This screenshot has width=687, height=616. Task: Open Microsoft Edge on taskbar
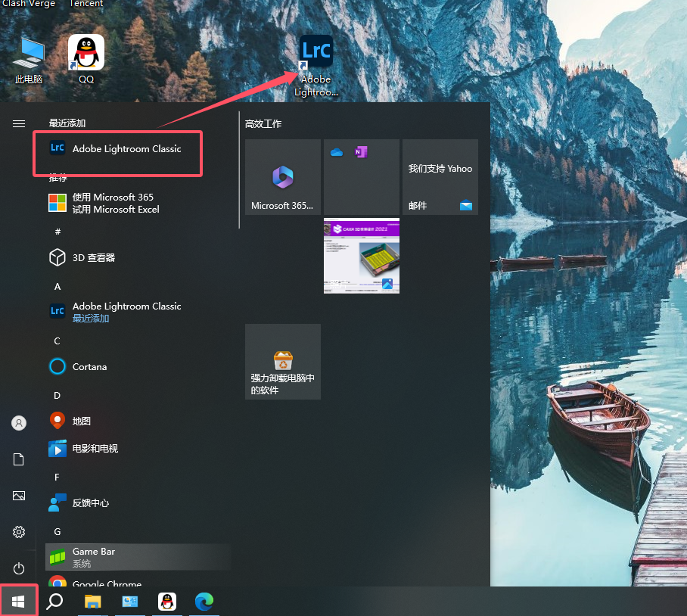coord(204,602)
